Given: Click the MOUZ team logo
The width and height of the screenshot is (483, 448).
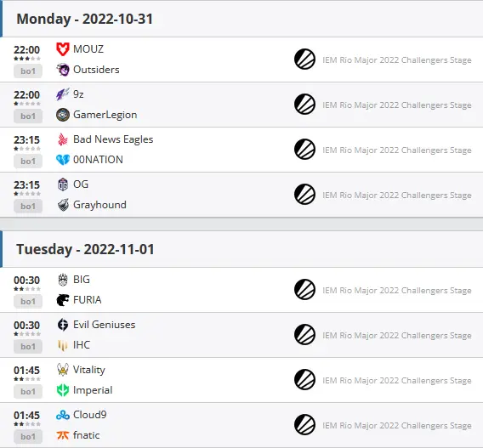Looking at the screenshot, I should coord(63,49).
